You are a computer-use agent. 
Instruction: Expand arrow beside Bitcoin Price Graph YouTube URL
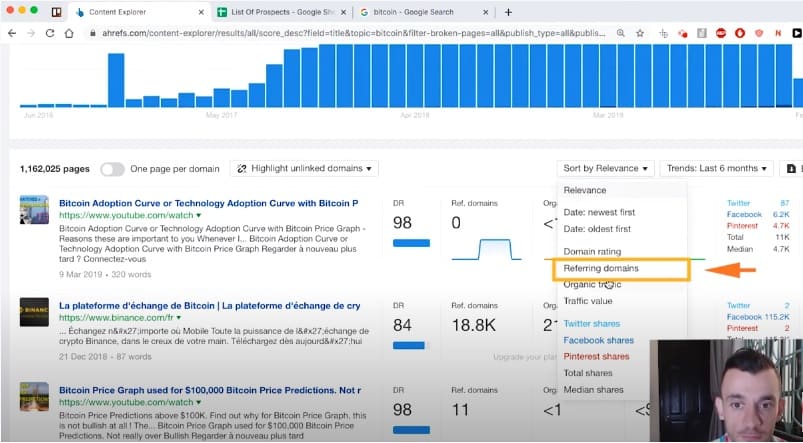tap(199, 403)
